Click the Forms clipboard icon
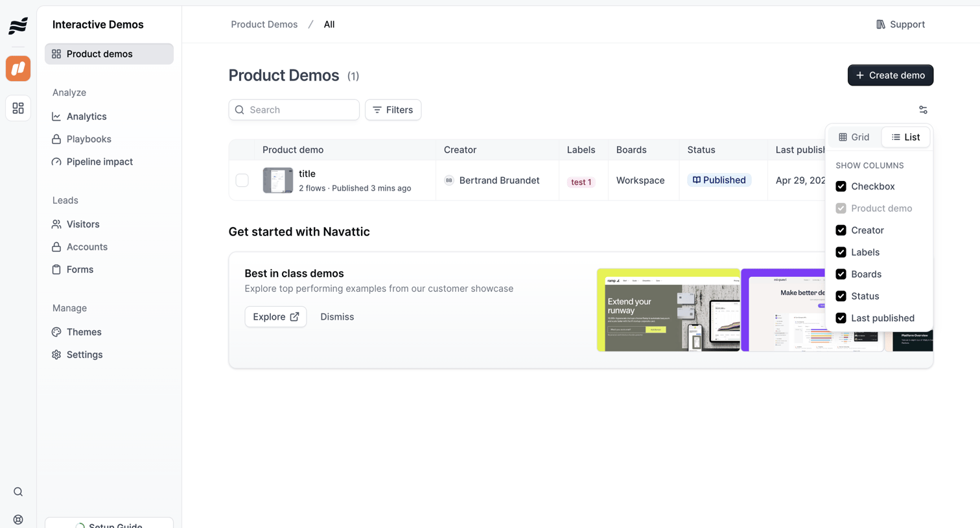 point(56,270)
